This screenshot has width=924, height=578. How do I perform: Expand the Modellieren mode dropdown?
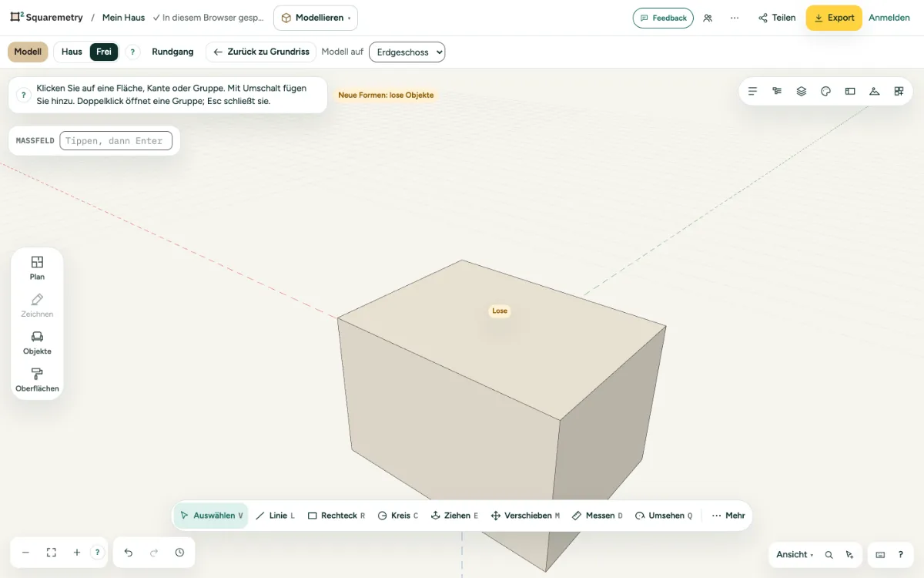pos(316,18)
